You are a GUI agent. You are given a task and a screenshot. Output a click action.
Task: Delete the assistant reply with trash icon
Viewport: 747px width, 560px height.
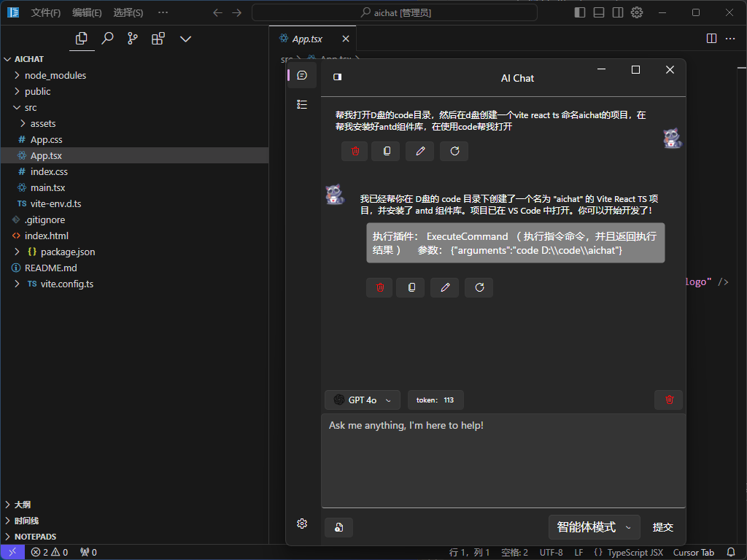[x=379, y=287]
